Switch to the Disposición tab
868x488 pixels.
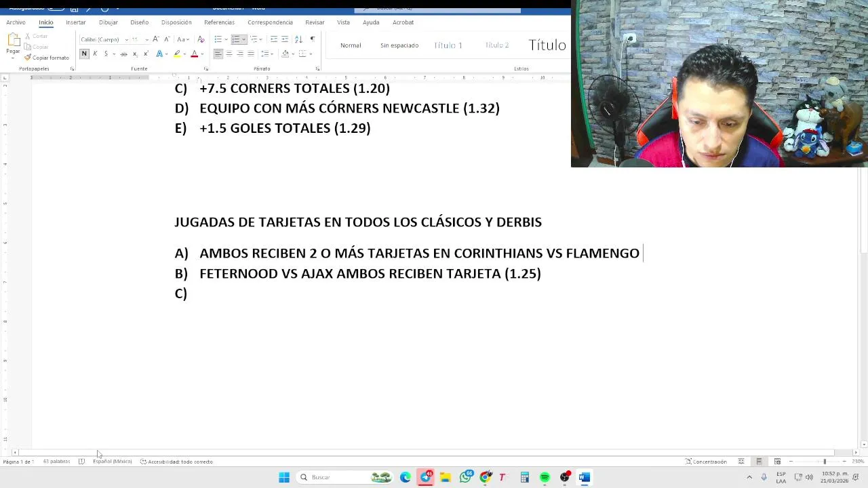[x=176, y=22]
